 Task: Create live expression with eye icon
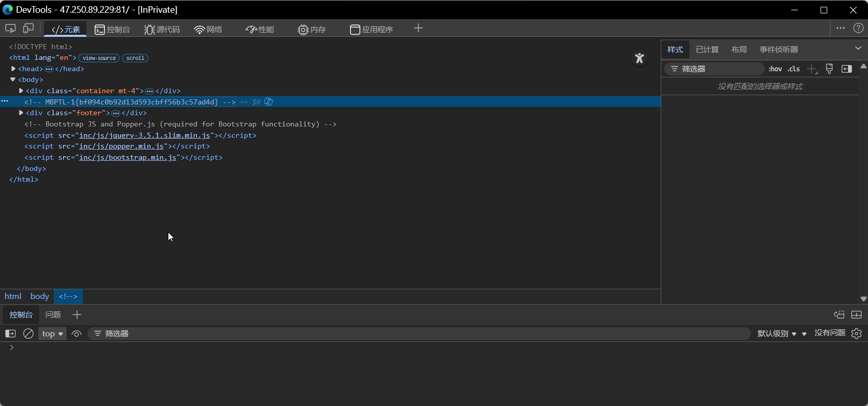click(77, 334)
